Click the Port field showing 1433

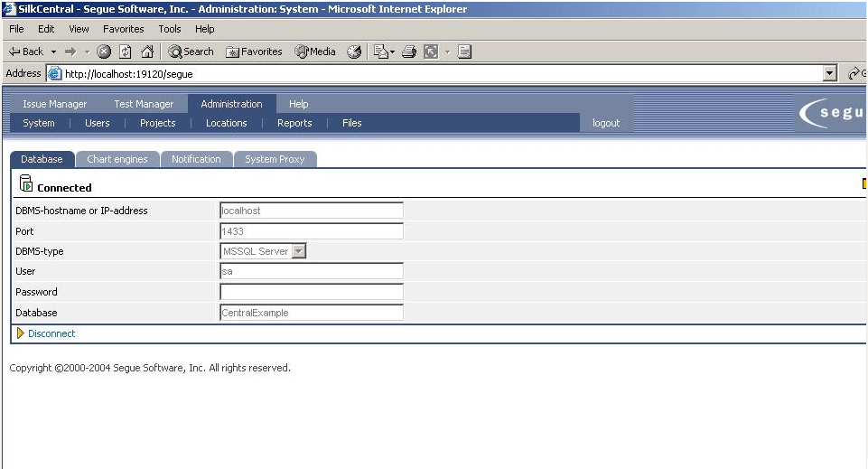click(312, 231)
